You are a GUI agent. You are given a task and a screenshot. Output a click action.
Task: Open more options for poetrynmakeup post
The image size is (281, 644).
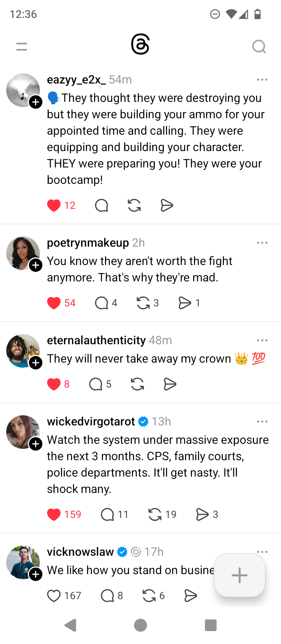(x=262, y=243)
